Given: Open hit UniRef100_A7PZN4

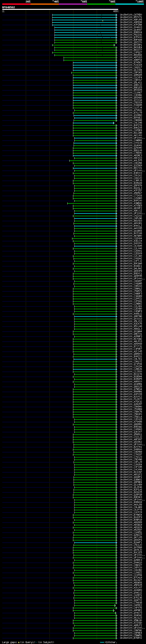Looking at the screenshot, I should pyautogui.click(x=131, y=25).
